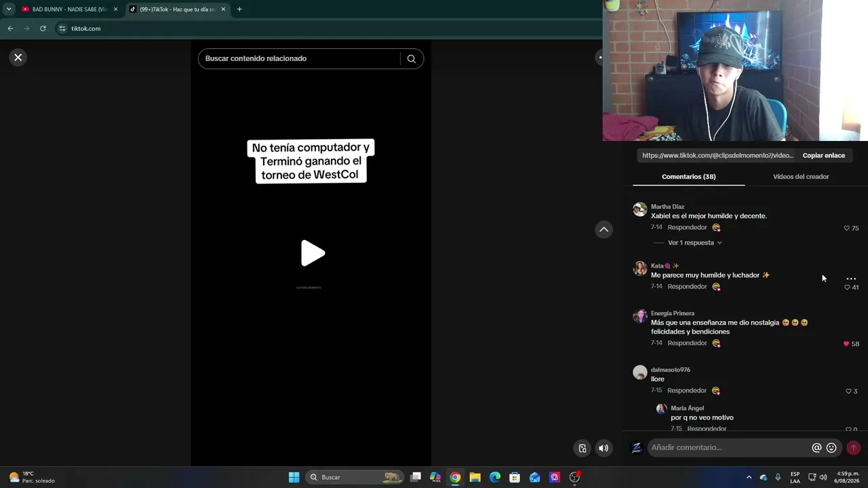Launch Microsoft 365 from the taskbar
868x488 pixels.
click(435, 477)
